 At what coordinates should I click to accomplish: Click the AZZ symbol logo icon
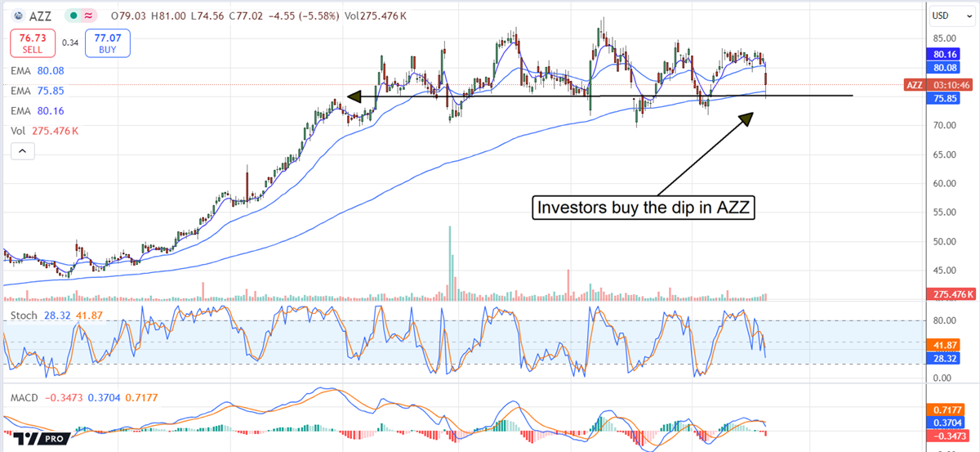tap(16, 16)
